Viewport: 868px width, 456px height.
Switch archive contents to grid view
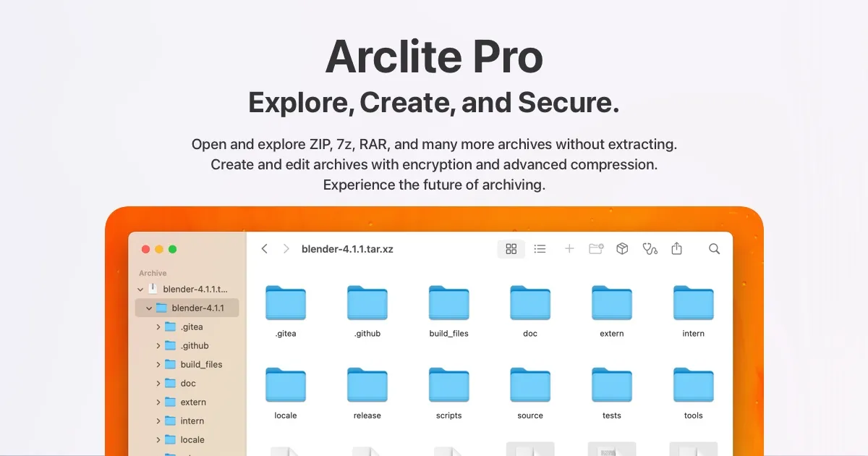[x=511, y=248]
